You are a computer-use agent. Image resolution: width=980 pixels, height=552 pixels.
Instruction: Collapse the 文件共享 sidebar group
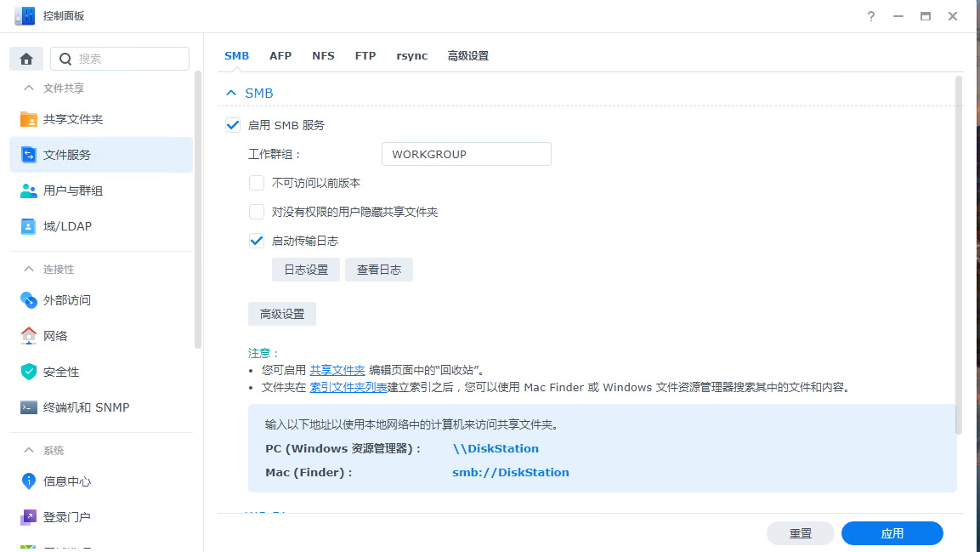point(29,88)
